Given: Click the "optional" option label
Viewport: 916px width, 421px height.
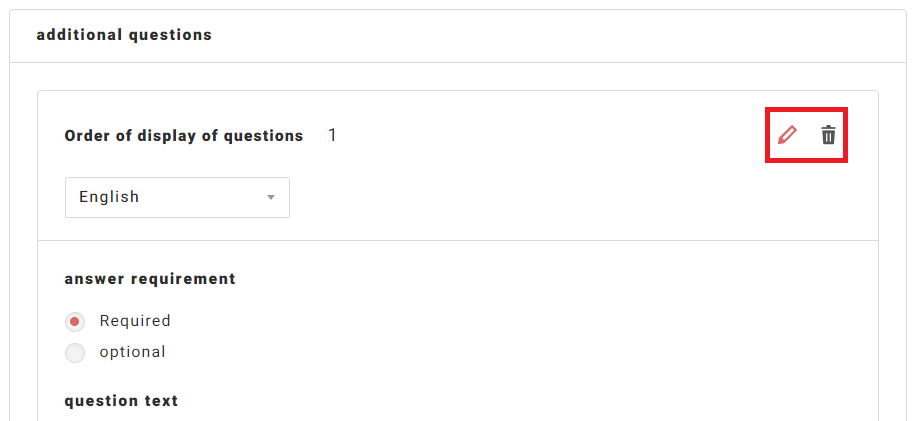Looking at the screenshot, I should [x=132, y=352].
